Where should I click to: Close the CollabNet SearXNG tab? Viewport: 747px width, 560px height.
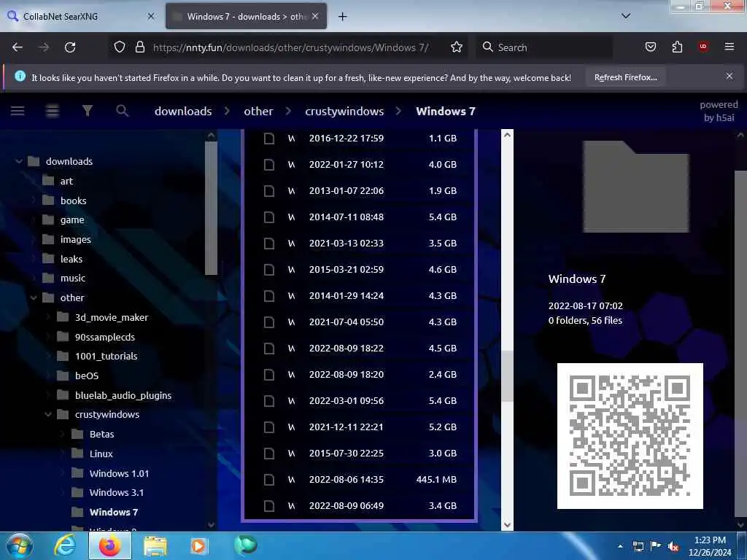pyautogui.click(x=150, y=16)
